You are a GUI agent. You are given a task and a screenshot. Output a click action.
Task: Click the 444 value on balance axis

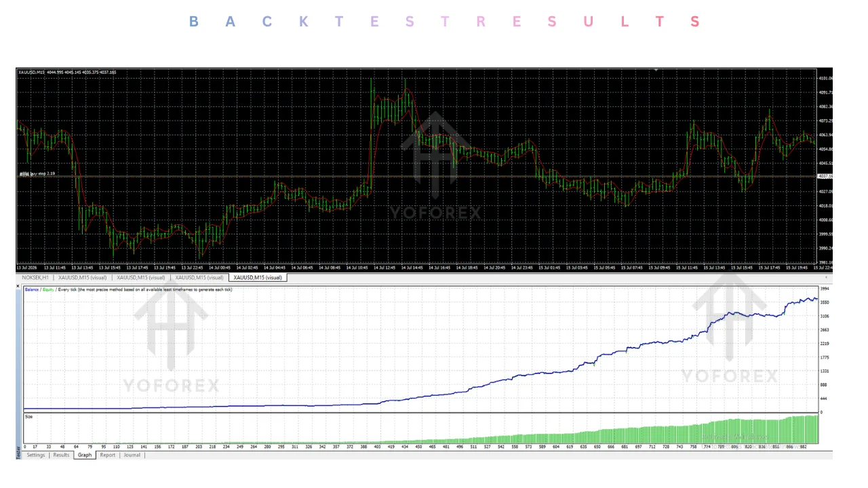tap(824, 399)
